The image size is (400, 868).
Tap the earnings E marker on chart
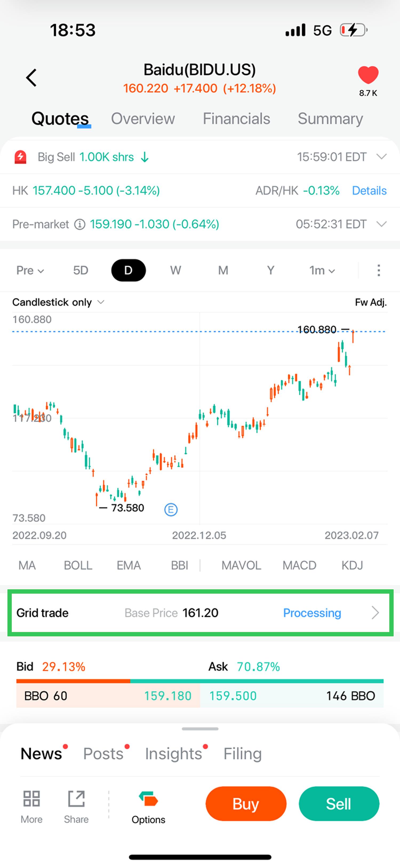point(171,510)
